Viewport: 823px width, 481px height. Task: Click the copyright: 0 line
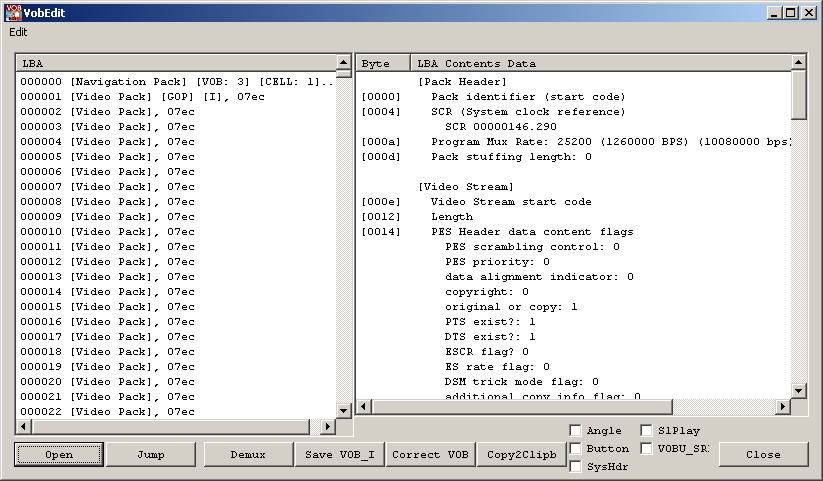tap(487, 291)
